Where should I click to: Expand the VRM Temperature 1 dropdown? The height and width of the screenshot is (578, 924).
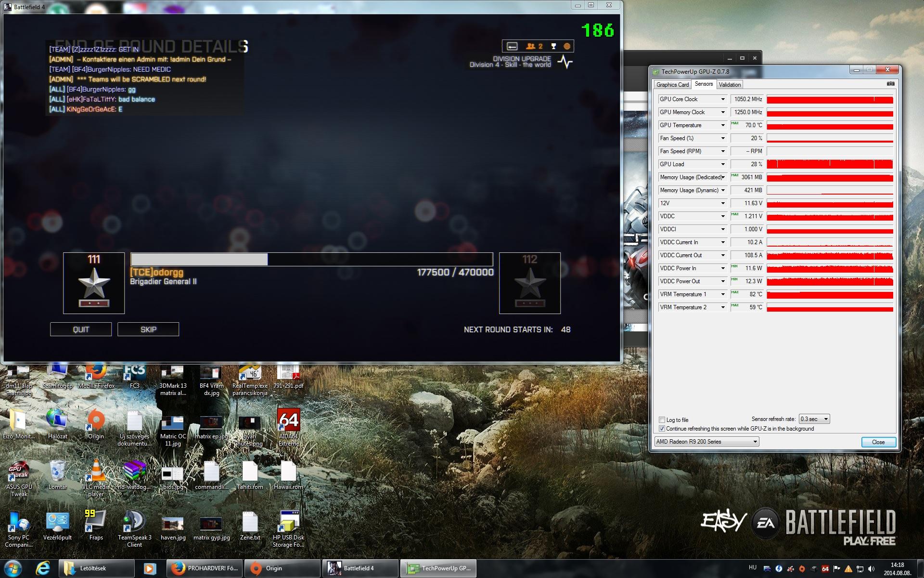click(722, 294)
